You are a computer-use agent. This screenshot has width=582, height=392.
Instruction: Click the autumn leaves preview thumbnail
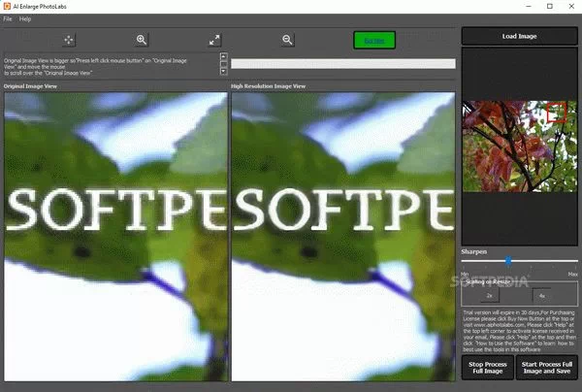[x=520, y=147]
